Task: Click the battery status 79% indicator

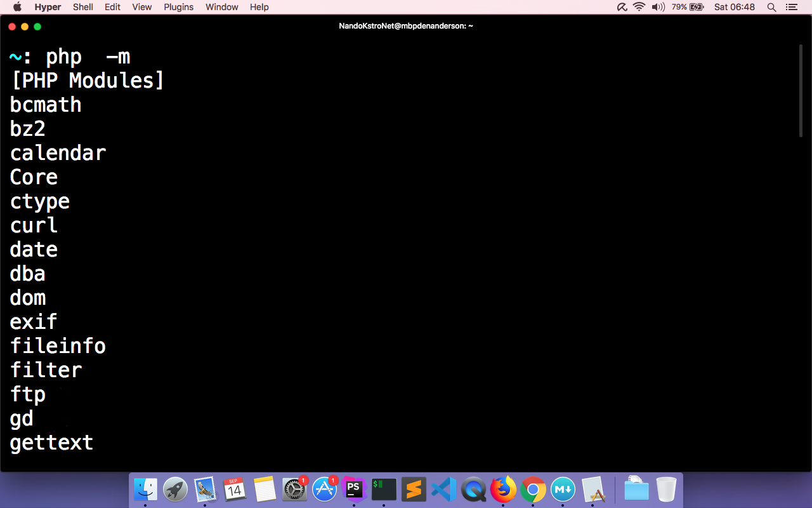Action: [688, 7]
